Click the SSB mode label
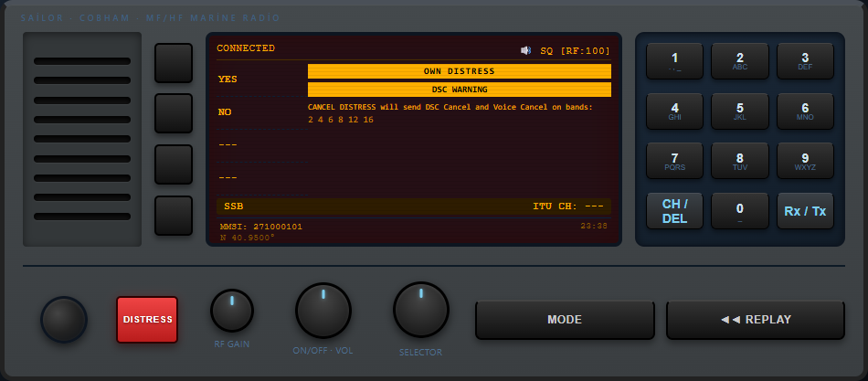 click(x=234, y=206)
